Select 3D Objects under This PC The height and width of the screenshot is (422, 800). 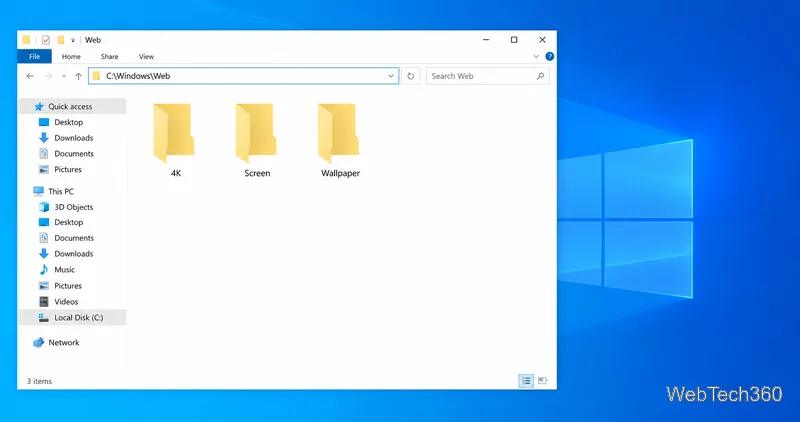[73, 207]
